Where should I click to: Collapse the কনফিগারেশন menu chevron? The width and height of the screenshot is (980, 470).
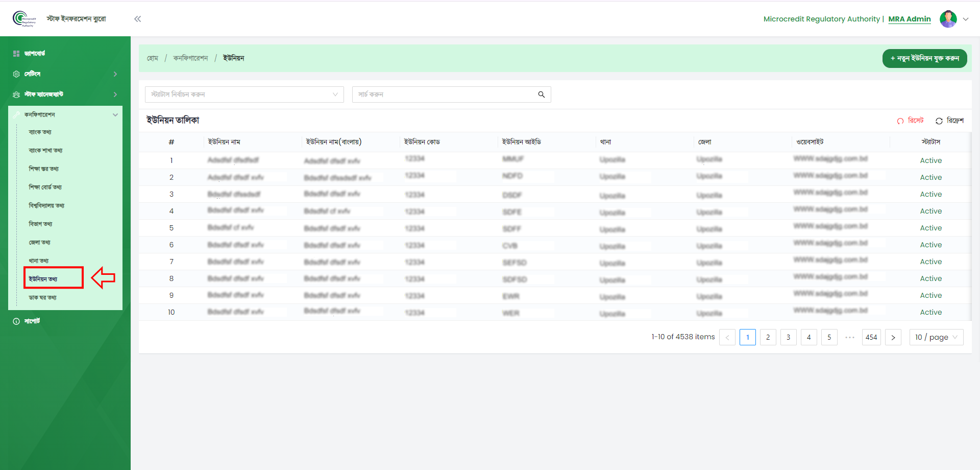pyautogui.click(x=115, y=115)
